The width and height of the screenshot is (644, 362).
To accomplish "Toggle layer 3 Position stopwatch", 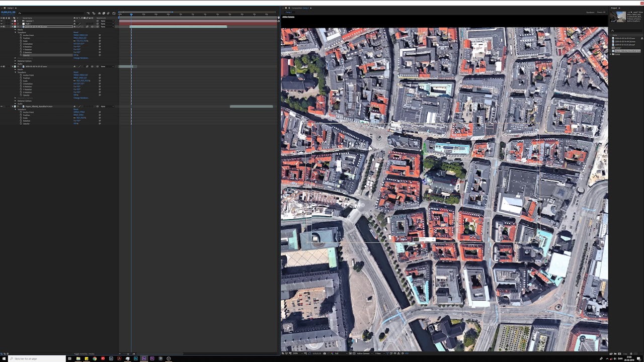I will pyautogui.click(x=21, y=38).
